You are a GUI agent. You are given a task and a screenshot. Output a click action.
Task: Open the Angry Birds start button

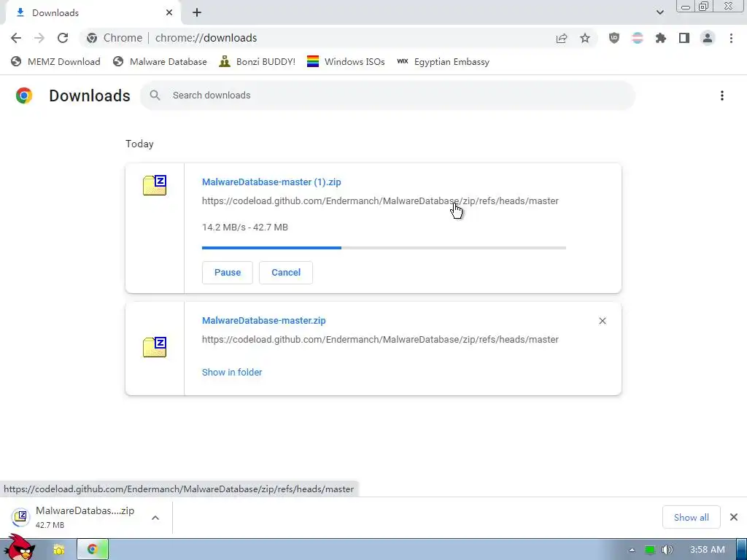19,547
